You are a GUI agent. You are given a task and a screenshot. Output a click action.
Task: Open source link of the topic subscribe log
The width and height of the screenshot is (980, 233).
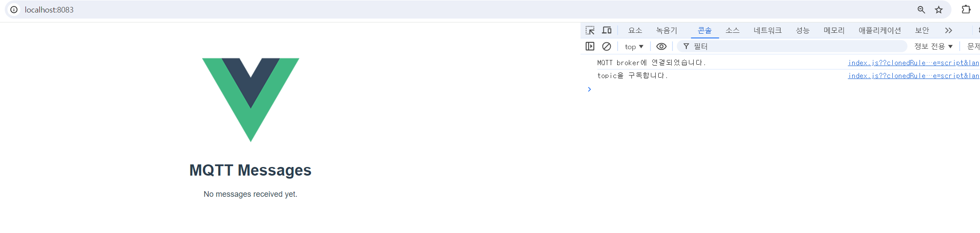coord(913,76)
